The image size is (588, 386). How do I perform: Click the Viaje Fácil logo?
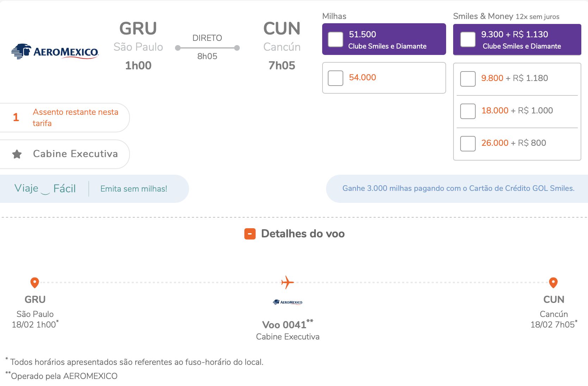(x=45, y=188)
